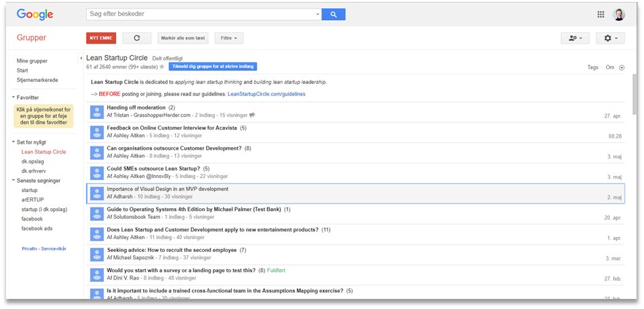The image size is (644, 309).
Task: Open the Privatliv link
Action: point(30,249)
